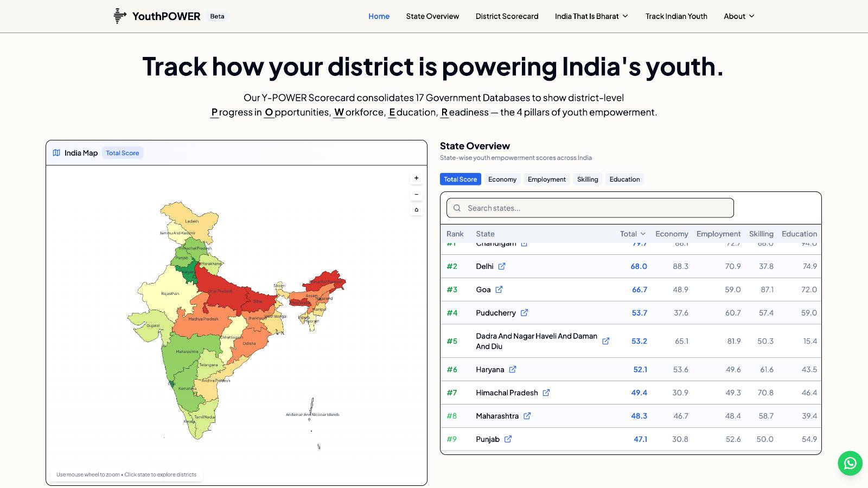
Task: Open Delhi's external link icon
Action: [x=502, y=266]
